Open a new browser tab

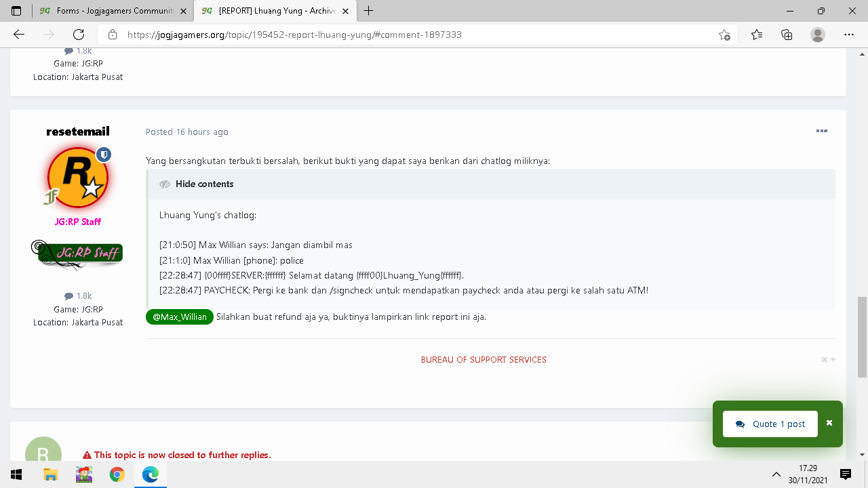pos(369,11)
